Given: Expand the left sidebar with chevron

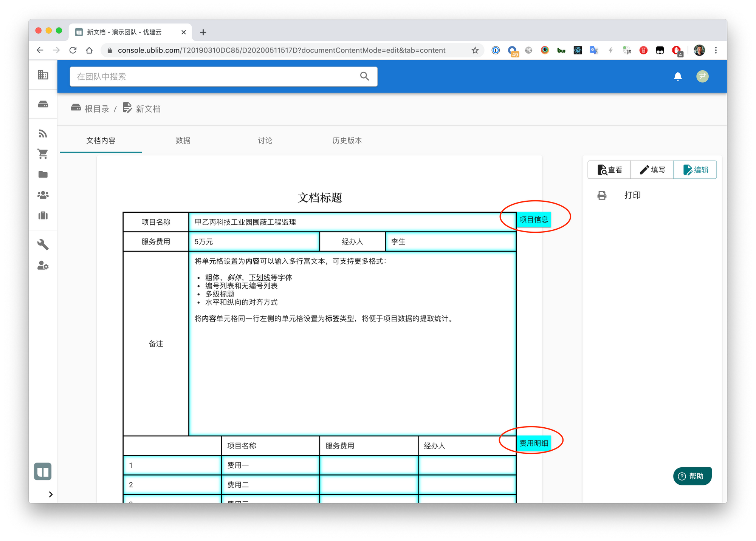Looking at the screenshot, I should [51, 494].
